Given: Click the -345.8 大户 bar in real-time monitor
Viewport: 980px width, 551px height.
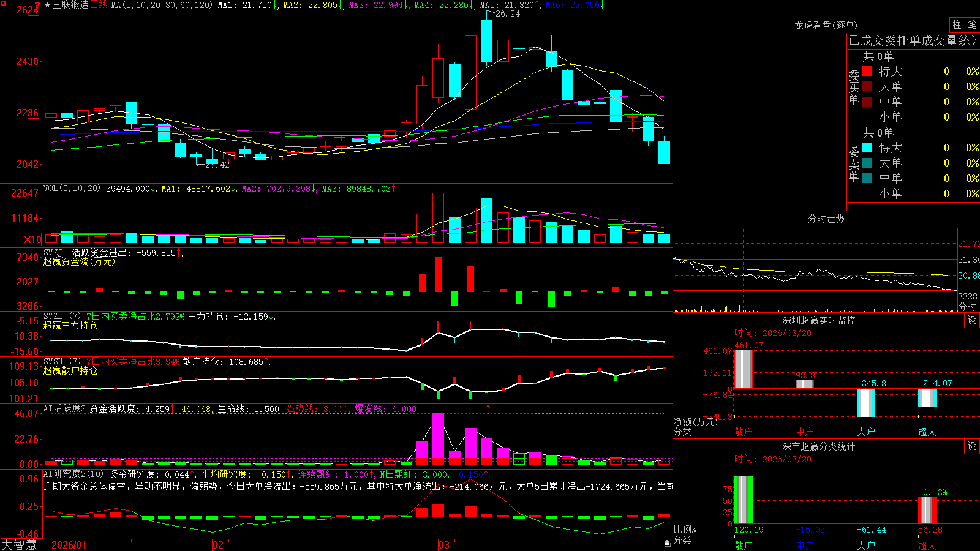Looking at the screenshot, I should 866,403.
